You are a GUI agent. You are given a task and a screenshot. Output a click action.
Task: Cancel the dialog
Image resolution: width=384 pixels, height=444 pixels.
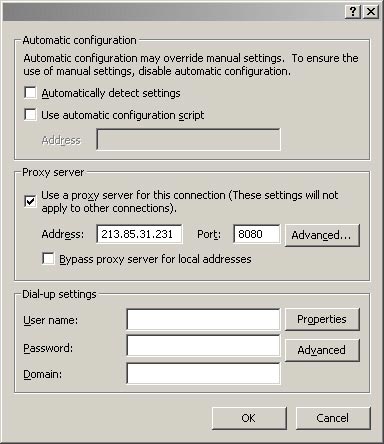pyautogui.click(x=333, y=418)
